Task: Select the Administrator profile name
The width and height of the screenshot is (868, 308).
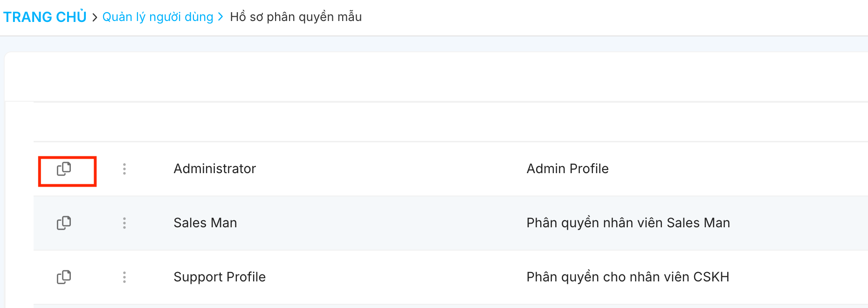Action: [x=215, y=169]
